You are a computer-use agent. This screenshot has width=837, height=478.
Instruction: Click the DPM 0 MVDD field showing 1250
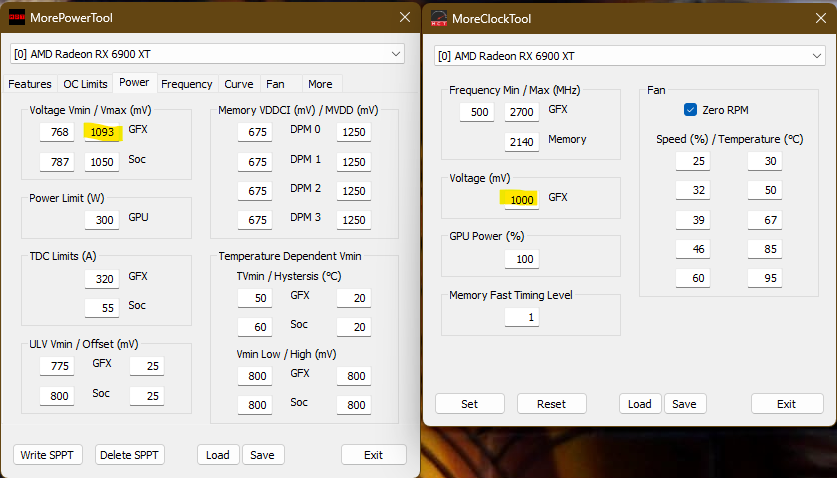354,132
